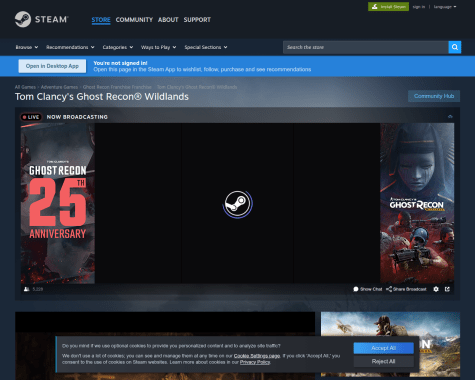The image size is (475, 380).
Task: Click the You're not signed in text
Action: click(x=120, y=63)
